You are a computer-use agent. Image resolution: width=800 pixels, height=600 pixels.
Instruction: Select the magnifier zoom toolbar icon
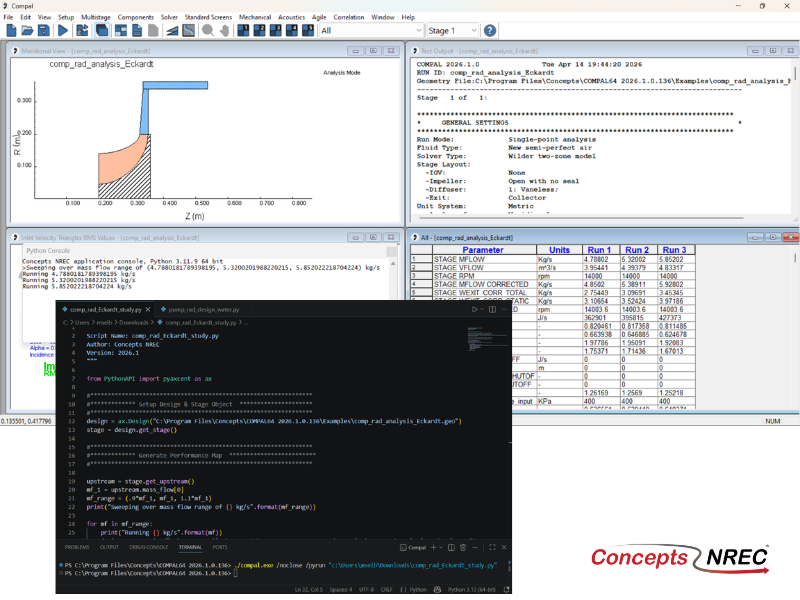(x=208, y=31)
